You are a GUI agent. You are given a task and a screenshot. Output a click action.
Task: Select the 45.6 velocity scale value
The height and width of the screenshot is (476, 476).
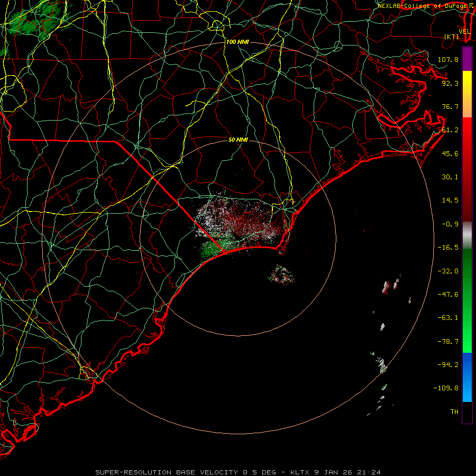point(450,153)
